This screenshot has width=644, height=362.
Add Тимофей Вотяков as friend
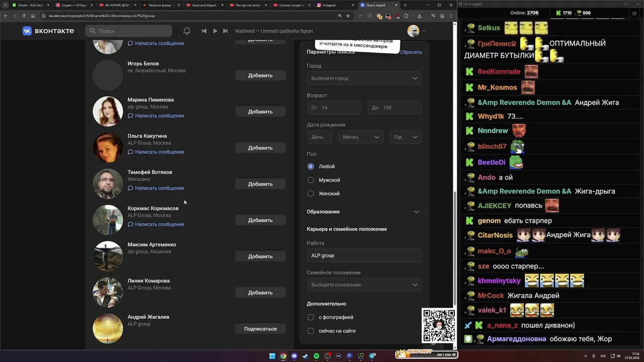click(x=260, y=184)
